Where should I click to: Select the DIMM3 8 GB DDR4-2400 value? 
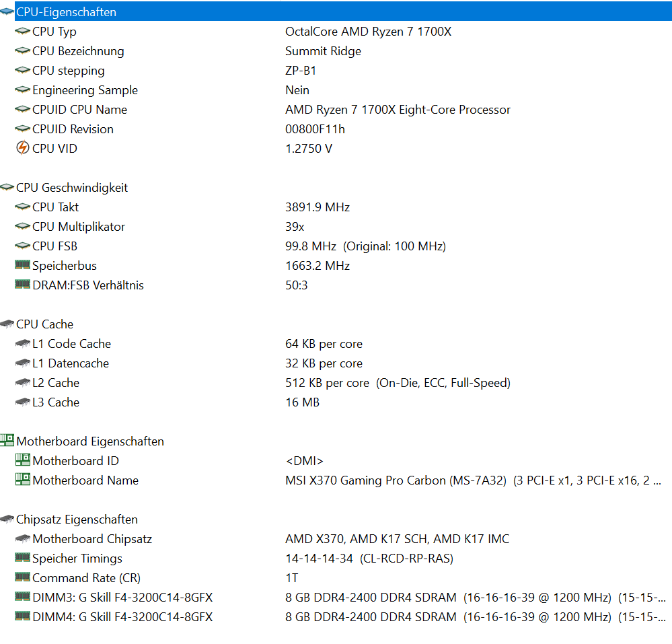[x=476, y=598]
